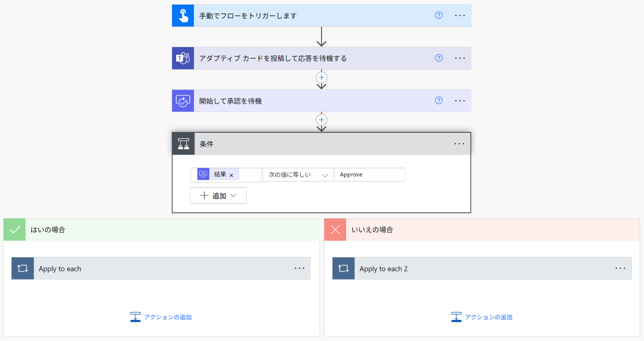
Task: Open help for 手動でフローをトリガーします
Action: click(439, 16)
